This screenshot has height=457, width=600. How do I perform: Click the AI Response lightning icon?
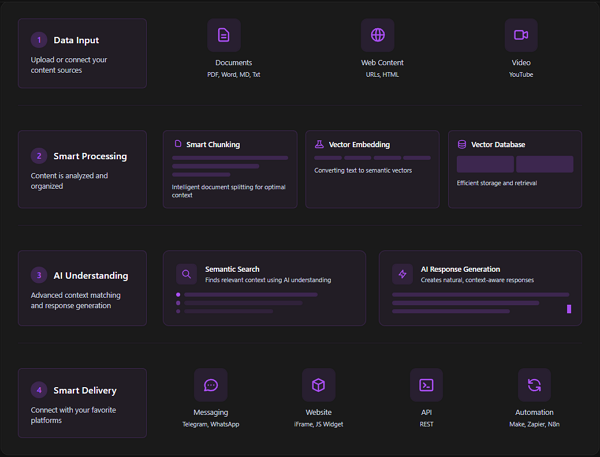click(402, 274)
